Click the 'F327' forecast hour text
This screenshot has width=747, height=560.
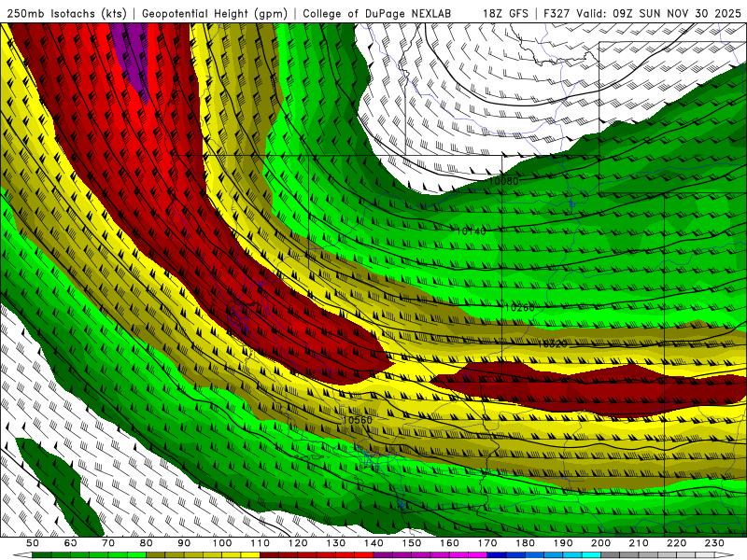557,13
